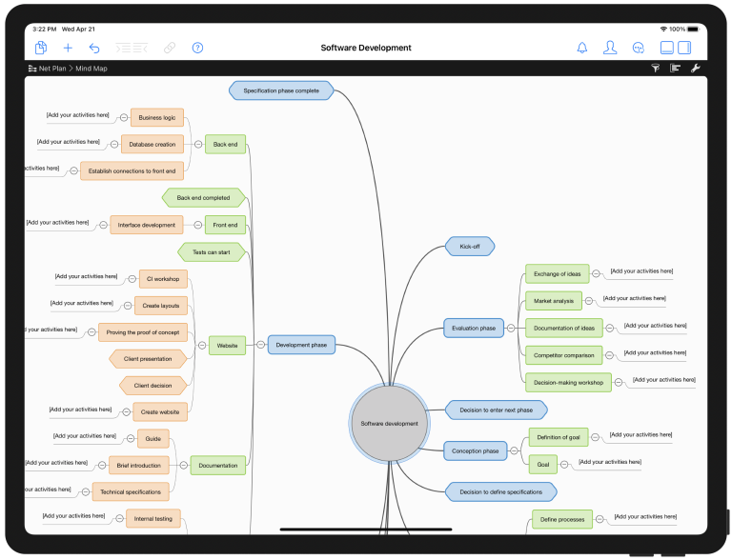Collapse the Website node
Viewport: 732px width, 560px height.
202,346
